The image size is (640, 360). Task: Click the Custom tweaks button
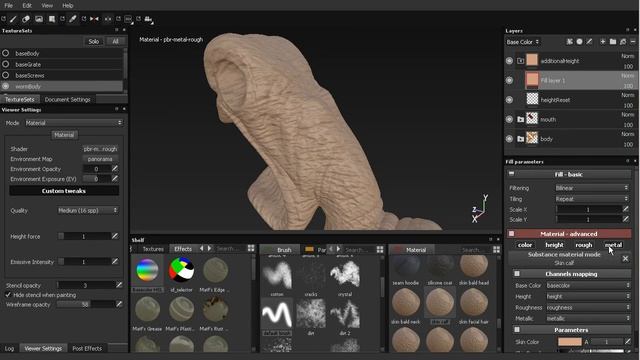(64, 191)
